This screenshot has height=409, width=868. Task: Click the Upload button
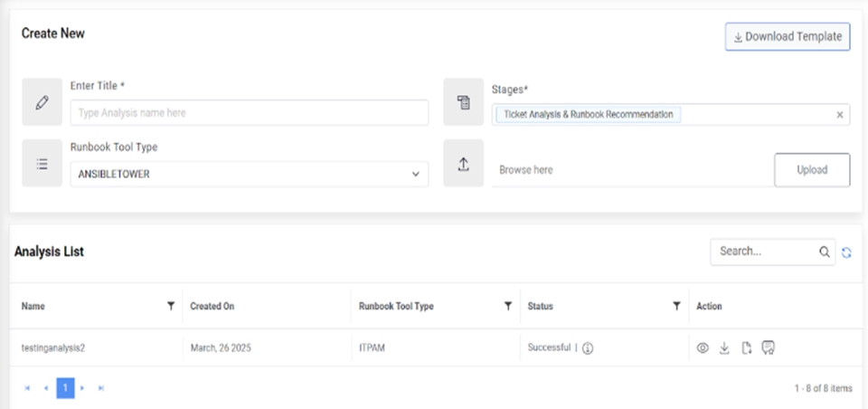(812, 170)
